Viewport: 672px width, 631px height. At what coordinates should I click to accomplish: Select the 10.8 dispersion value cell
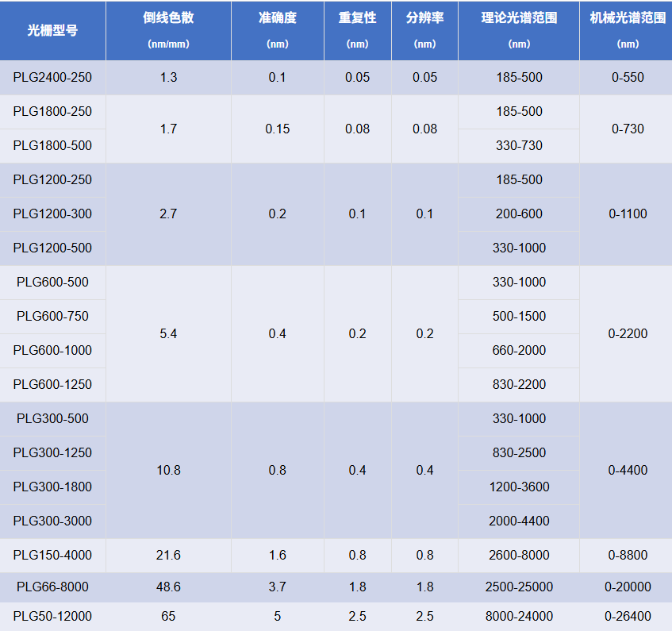168,471
